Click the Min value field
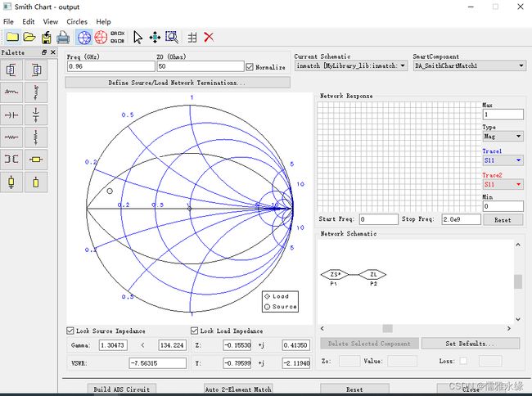The width and height of the screenshot is (532, 396). tap(503, 206)
